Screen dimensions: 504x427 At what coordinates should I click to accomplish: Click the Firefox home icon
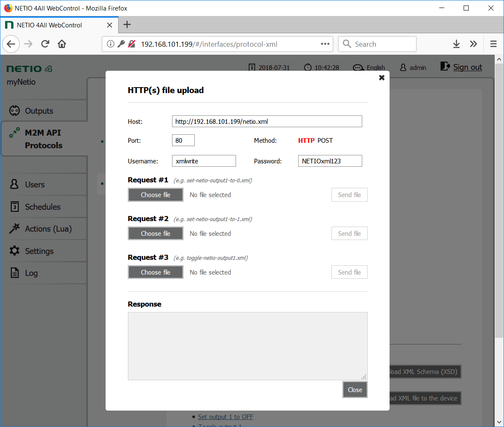point(62,44)
